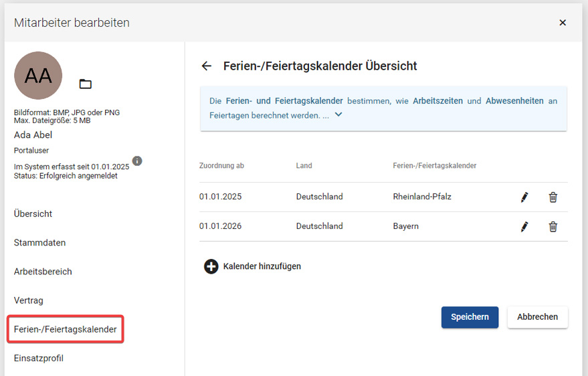Close the Mitarbeiter bearbeiten dialog

coord(563,23)
